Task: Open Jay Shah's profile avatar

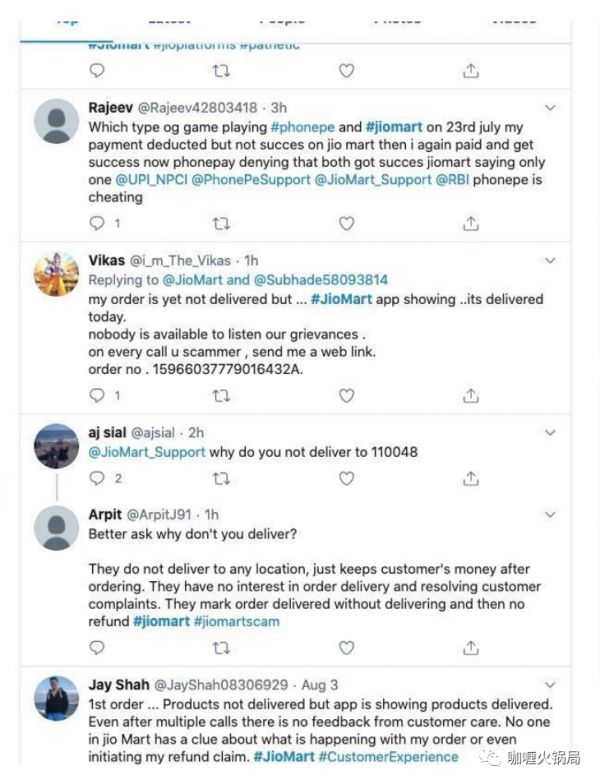Action: (x=57, y=698)
